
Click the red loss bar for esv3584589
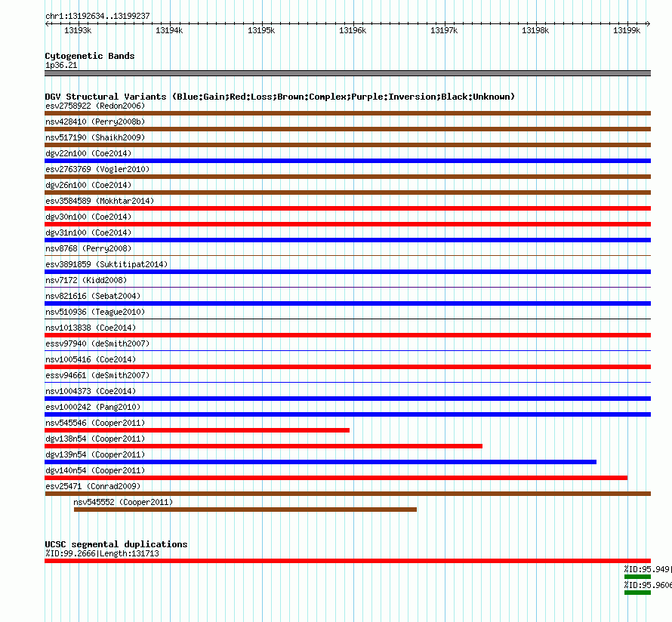(x=347, y=208)
